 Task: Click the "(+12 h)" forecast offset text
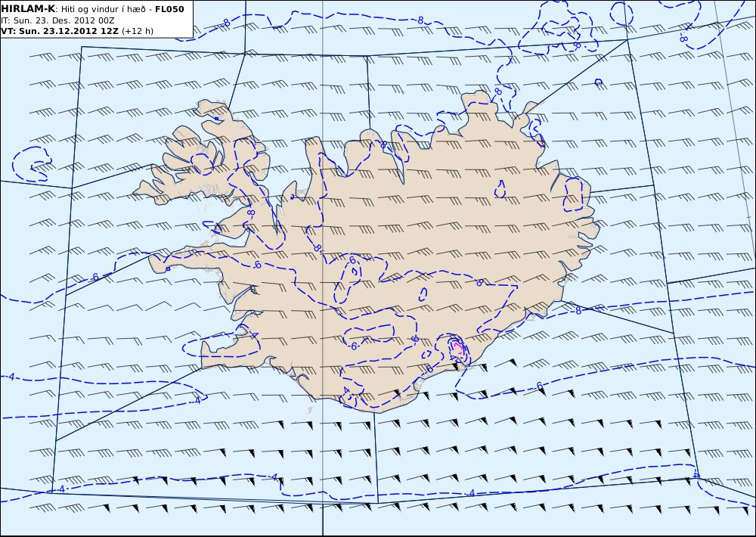tap(138, 31)
